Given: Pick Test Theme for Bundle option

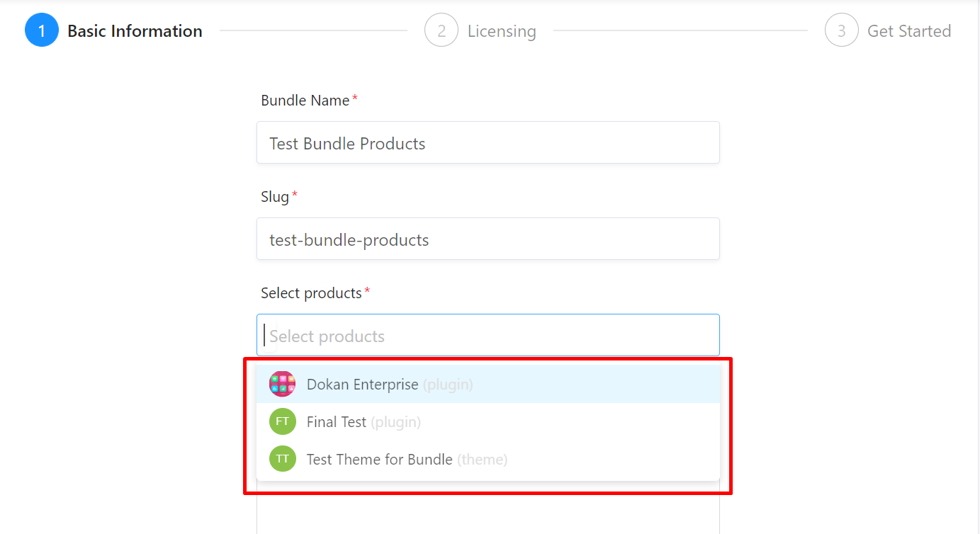Looking at the screenshot, I should click(x=488, y=459).
